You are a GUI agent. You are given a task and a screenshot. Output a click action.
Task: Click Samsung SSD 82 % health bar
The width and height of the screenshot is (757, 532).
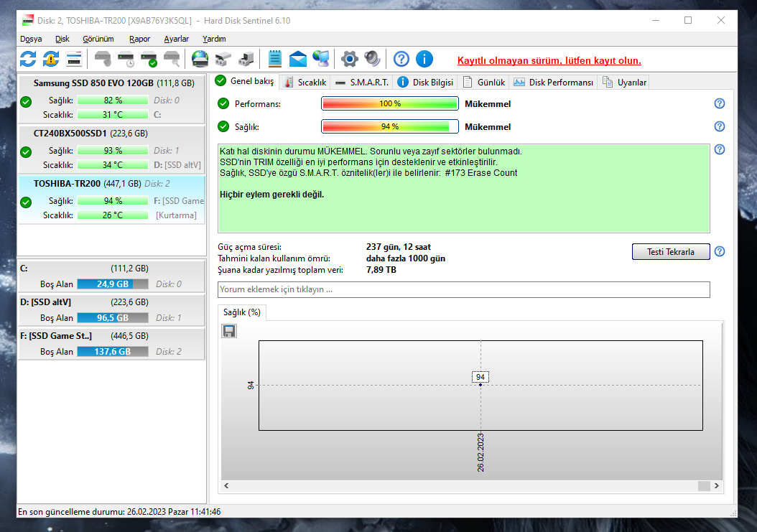click(113, 101)
